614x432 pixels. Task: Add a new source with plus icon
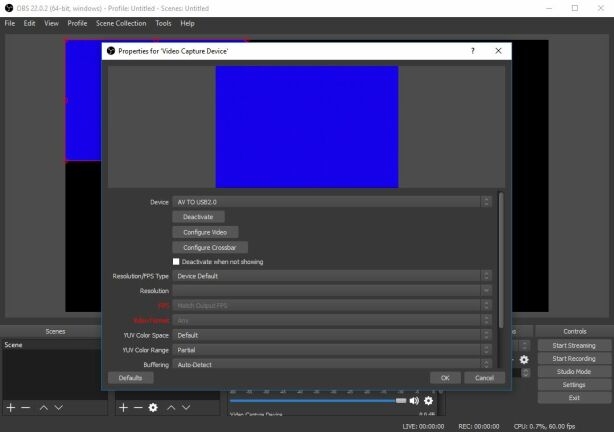[x=123, y=408]
